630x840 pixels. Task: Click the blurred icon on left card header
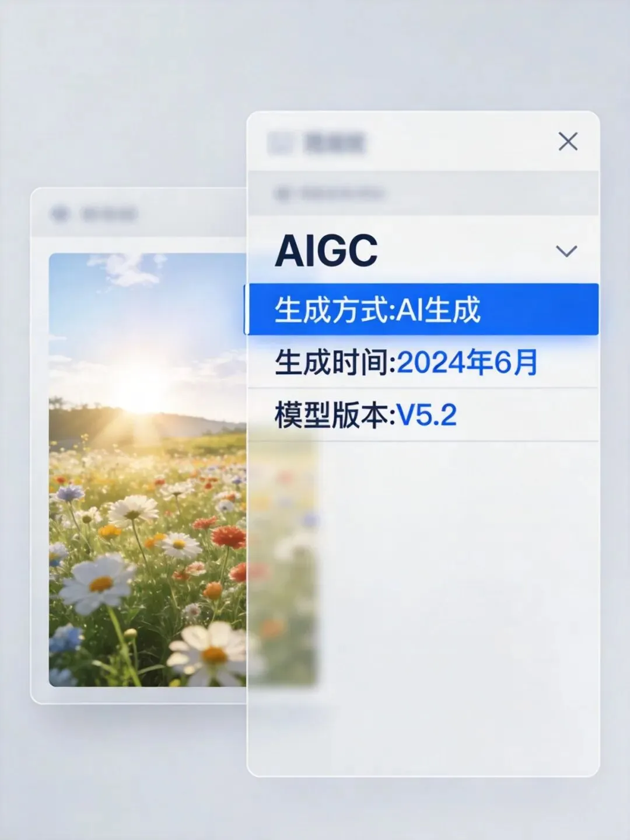tap(60, 214)
